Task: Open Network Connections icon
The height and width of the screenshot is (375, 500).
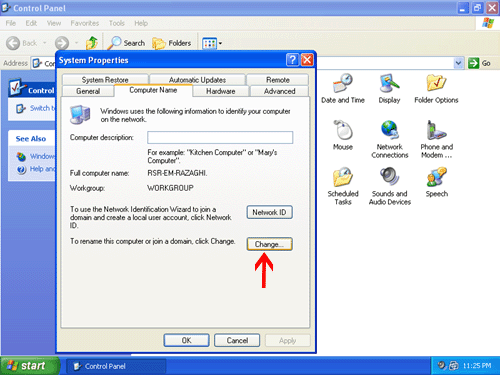Action: tap(390, 130)
